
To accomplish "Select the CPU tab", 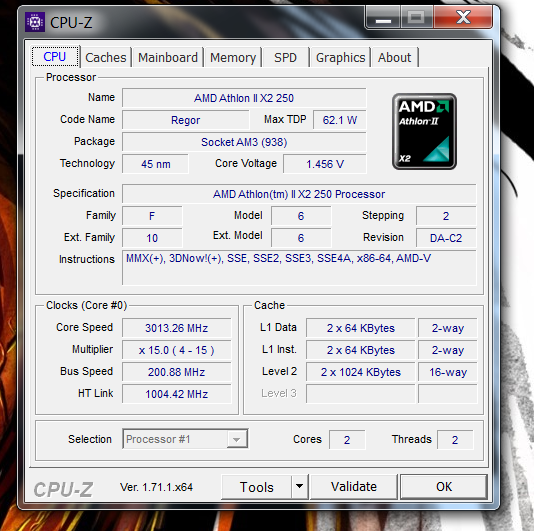I will 55,57.
